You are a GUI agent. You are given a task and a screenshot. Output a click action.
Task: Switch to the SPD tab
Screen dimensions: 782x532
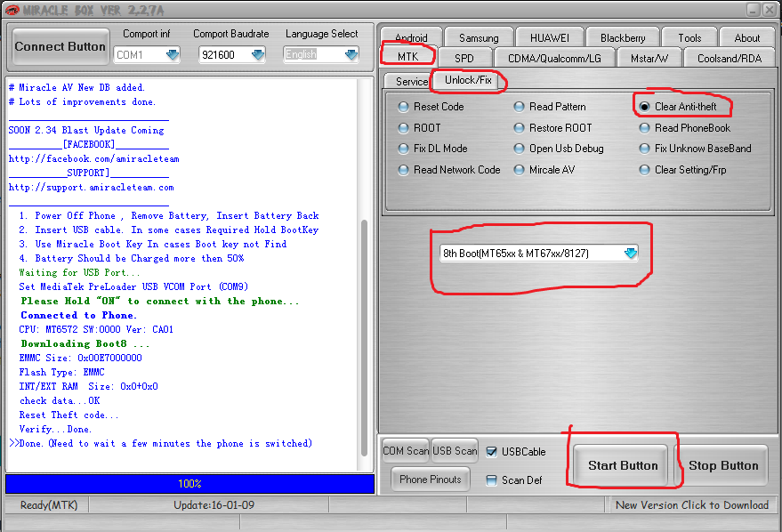pyautogui.click(x=464, y=59)
